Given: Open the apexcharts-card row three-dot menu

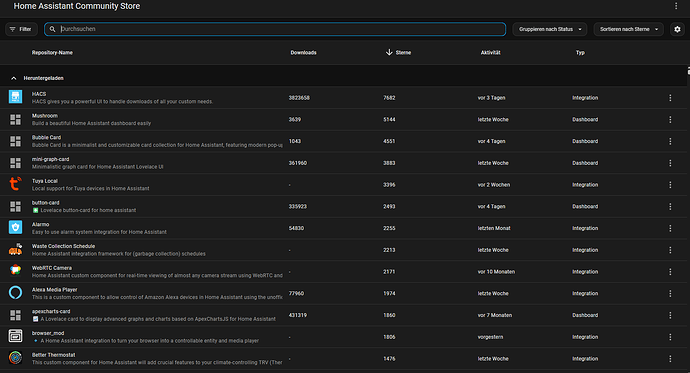Looking at the screenshot, I should (670, 315).
